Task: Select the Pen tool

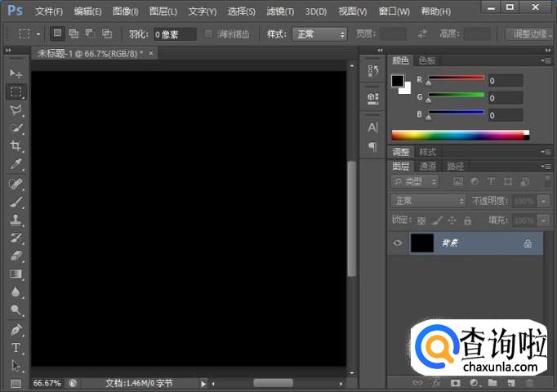Action: [16, 330]
